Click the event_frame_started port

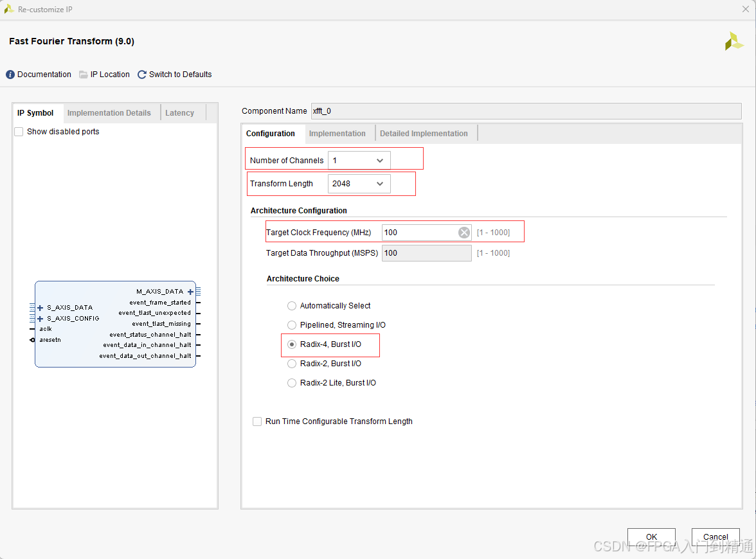pyautogui.click(x=160, y=303)
